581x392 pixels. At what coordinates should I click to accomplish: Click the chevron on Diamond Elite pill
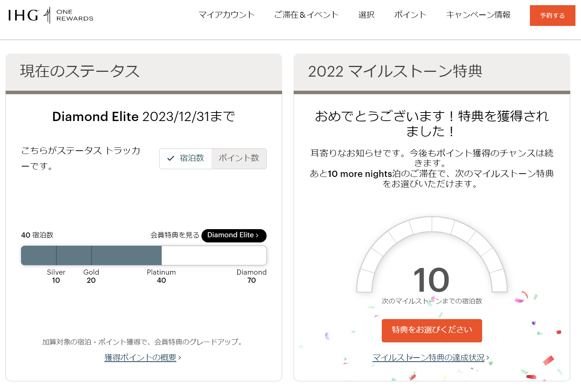coord(257,235)
